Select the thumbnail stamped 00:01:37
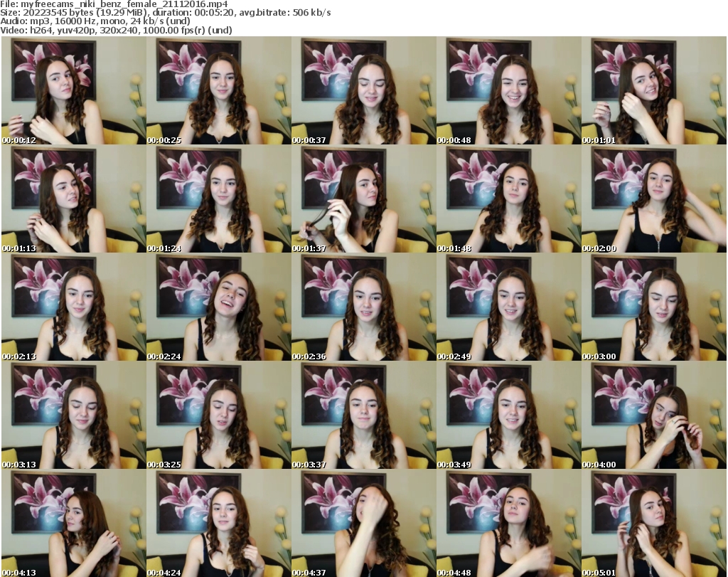Screen dimensions: 728x577 (x=364, y=198)
